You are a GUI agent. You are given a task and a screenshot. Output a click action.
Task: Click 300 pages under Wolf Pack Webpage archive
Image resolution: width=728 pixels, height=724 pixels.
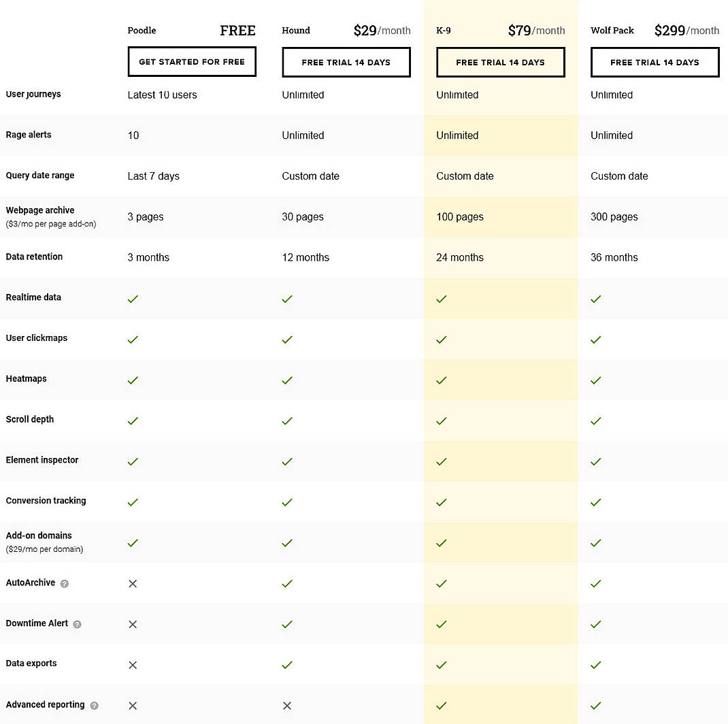[614, 216]
